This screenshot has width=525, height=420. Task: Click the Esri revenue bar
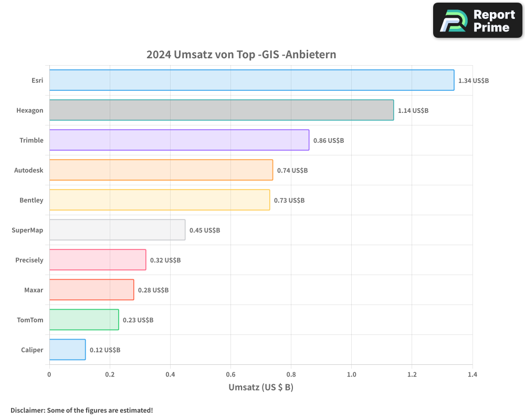[x=251, y=80]
